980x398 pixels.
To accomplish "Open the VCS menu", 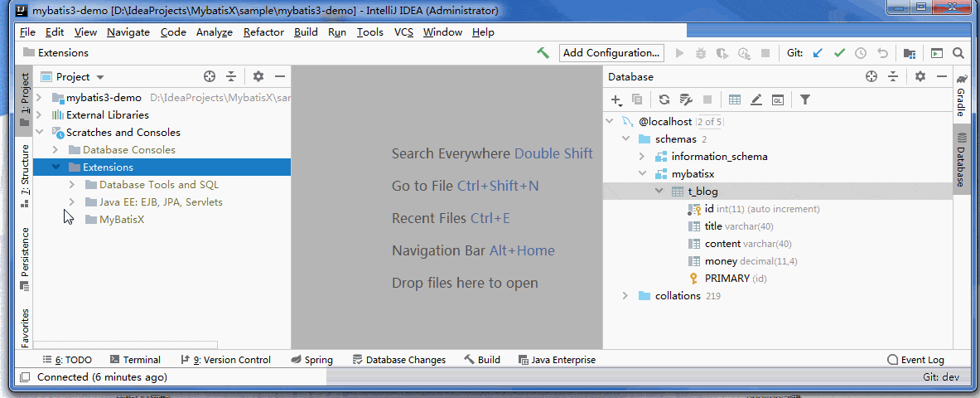I will 403,32.
